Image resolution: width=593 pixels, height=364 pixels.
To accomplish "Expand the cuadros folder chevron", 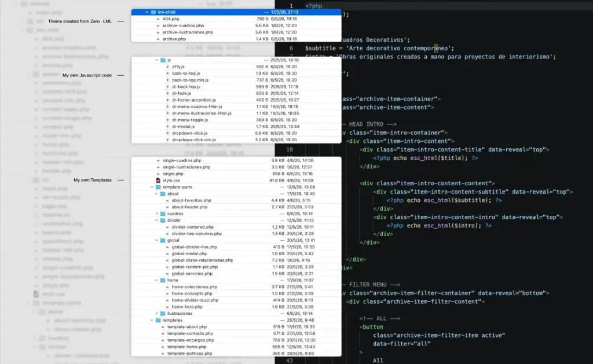I will click(156, 214).
